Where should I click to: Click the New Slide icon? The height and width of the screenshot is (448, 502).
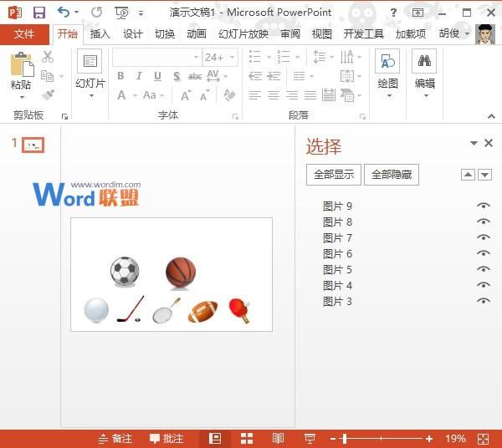click(90, 61)
